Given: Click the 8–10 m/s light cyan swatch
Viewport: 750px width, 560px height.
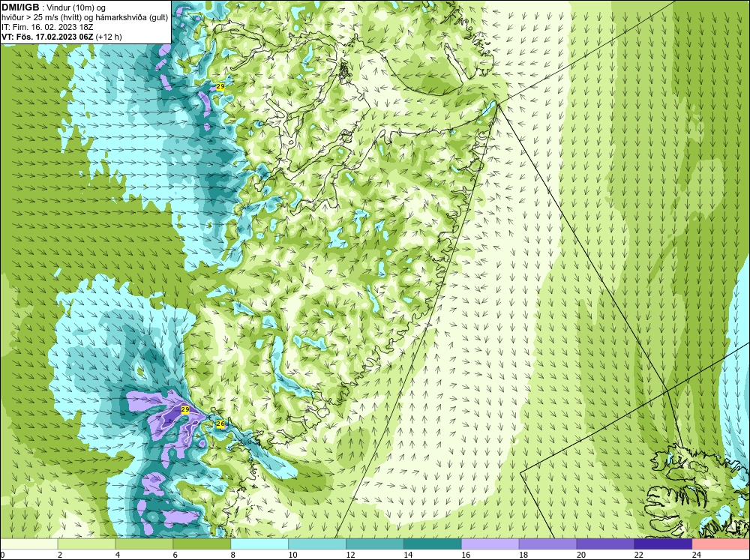Looking at the screenshot, I should coord(259,544).
